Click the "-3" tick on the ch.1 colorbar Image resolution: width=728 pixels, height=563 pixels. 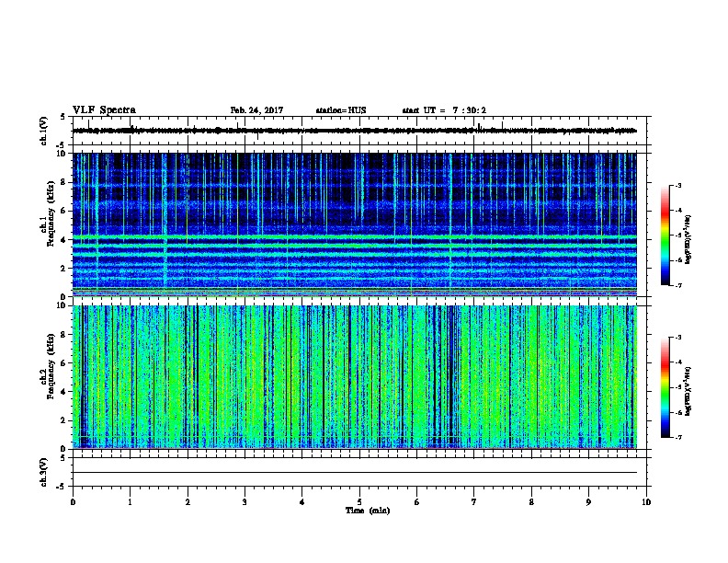point(677,185)
